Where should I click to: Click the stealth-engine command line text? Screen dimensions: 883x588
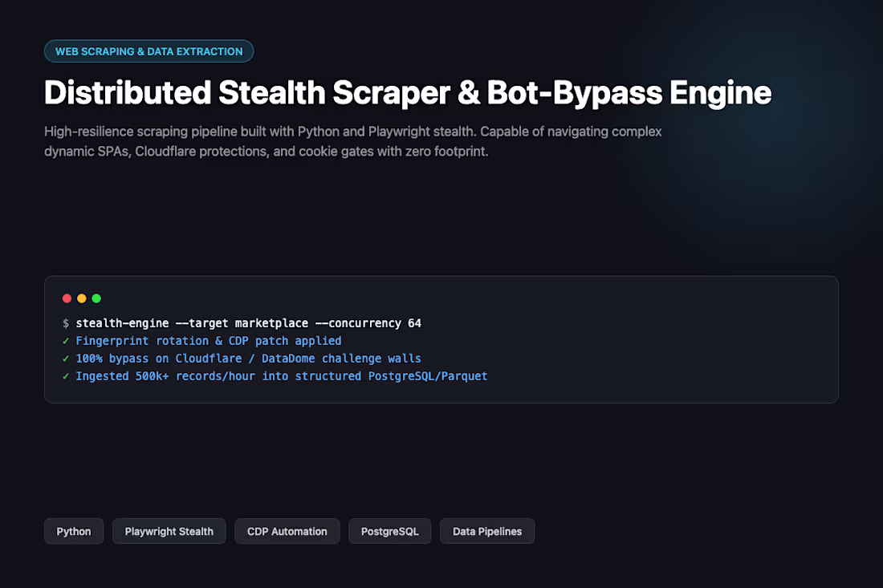(x=248, y=323)
